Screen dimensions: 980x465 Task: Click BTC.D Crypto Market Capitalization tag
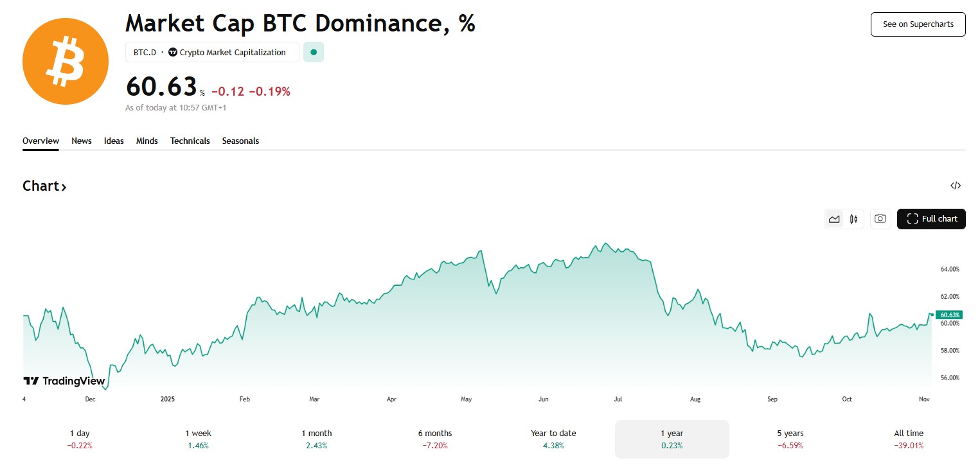212,53
